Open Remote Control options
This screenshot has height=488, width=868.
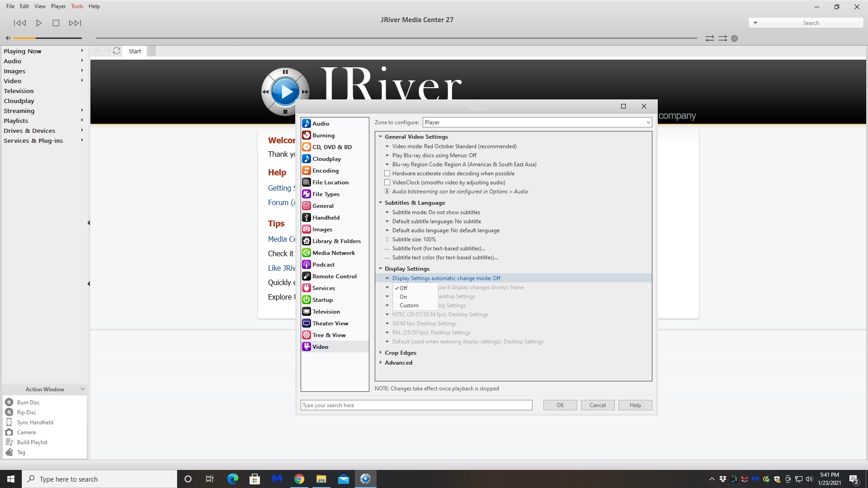tap(335, 276)
